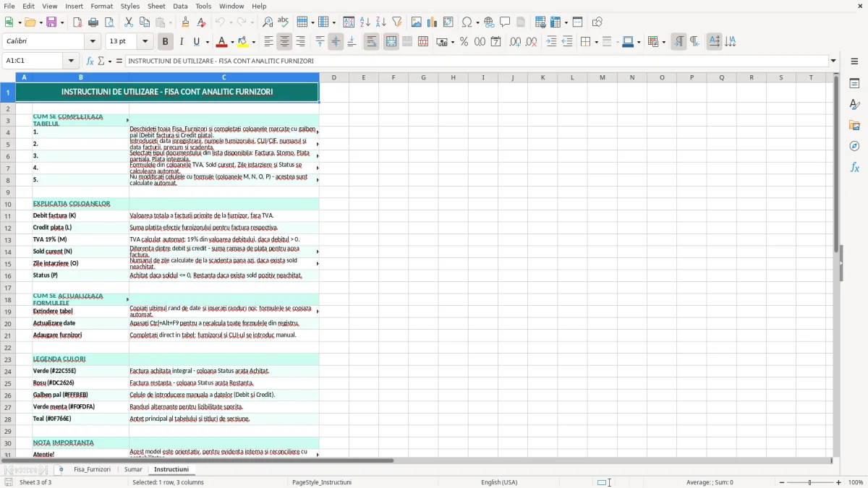The width and height of the screenshot is (868, 488).
Task: Click the Export as PDF icon
Action: click(77, 22)
